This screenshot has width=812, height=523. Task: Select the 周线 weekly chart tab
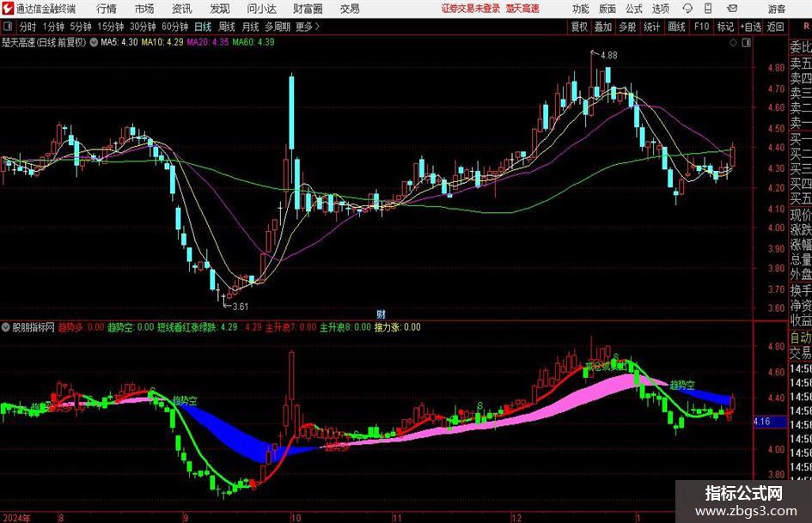[x=227, y=27]
